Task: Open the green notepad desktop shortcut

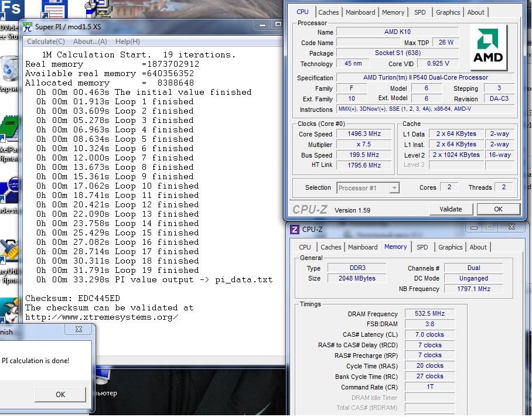Action: tap(9, 129)
